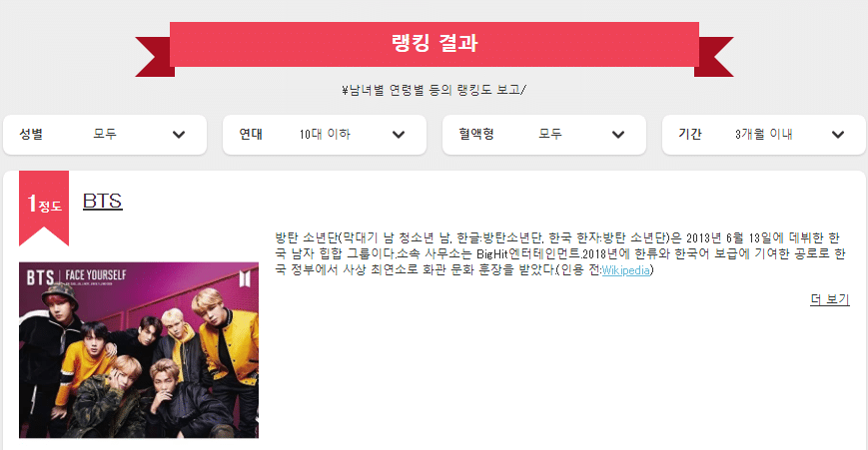Click the 더 보기 link

[829, 299]
